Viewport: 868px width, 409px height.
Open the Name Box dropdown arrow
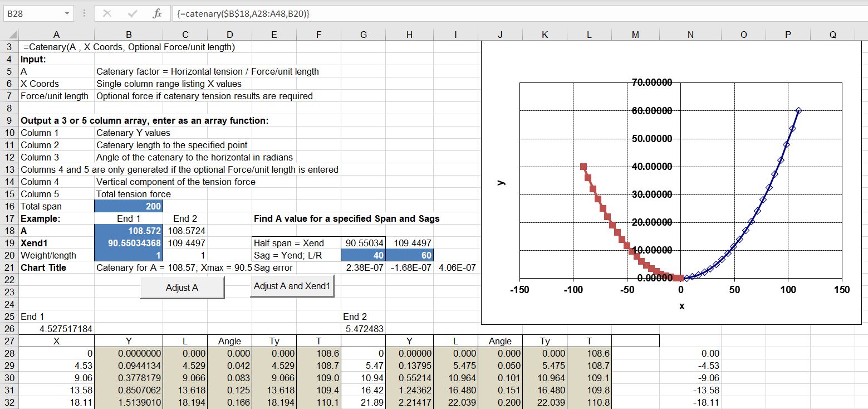click(x=67, y=13)
